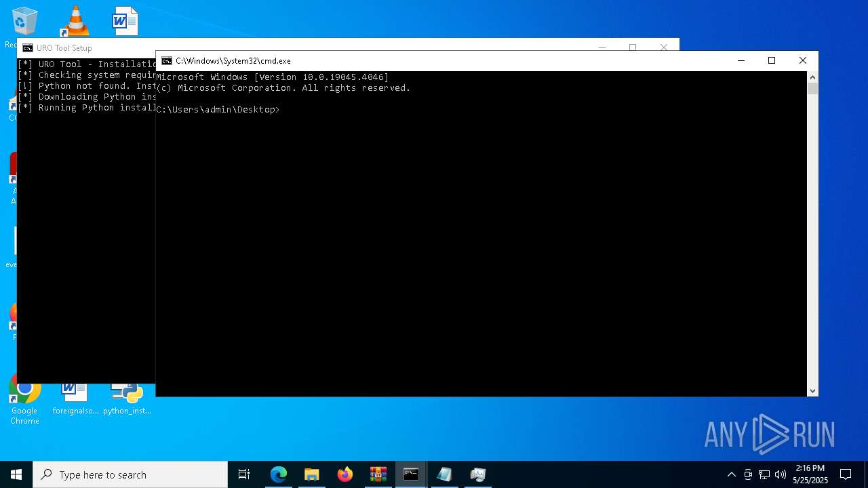This screenshot has width=868, height=488.
Task: Open the notepad-like app in the taskbar
Action: [444, 474]
